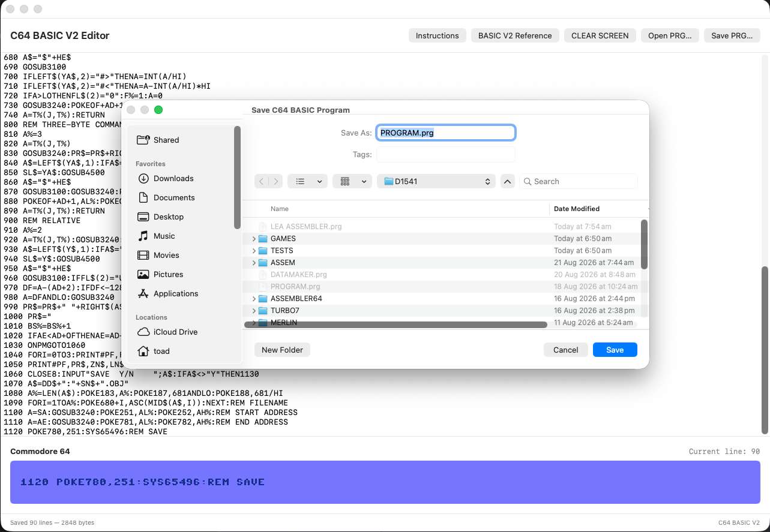Viewport: 770px width, 532px height.
Task: Click the Desktop icon in sidebar
Action: (143, 217)
